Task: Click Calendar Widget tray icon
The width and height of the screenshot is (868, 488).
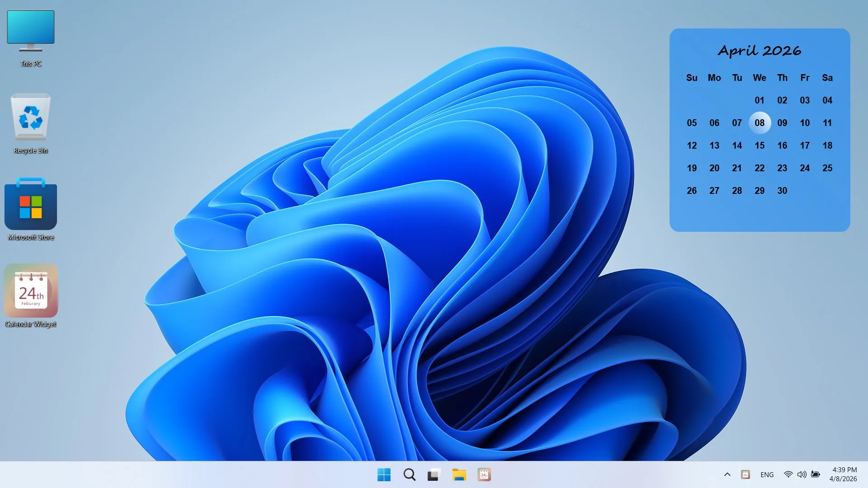Action: [x=745, y=474]
